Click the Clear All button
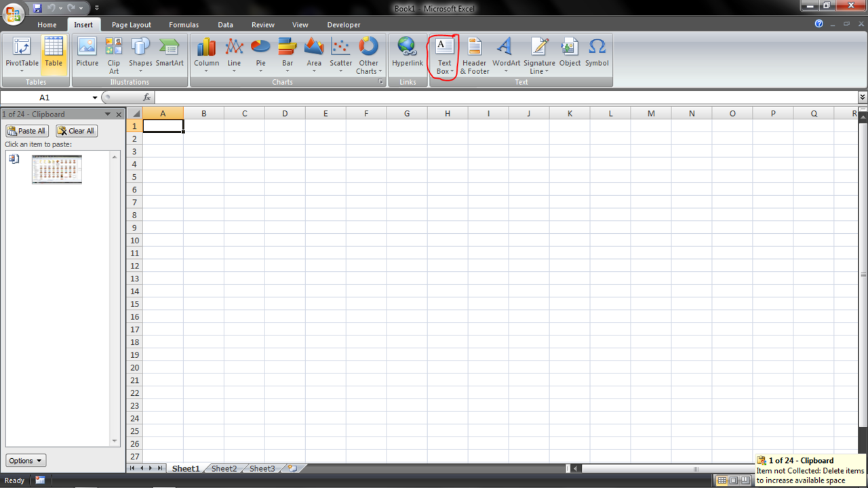 76,131
